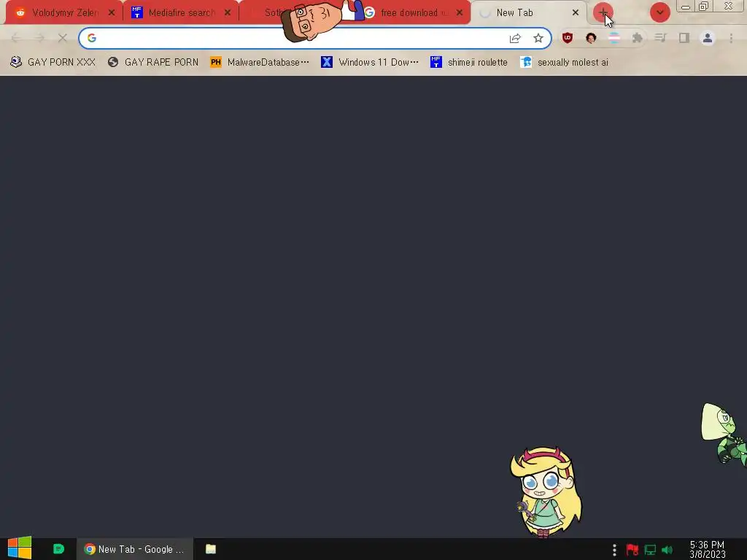The height and width of the screenshot is (560, 747).
Task: Share this page via the share icon
Action: pyautogui.click(x=515, y=38)
